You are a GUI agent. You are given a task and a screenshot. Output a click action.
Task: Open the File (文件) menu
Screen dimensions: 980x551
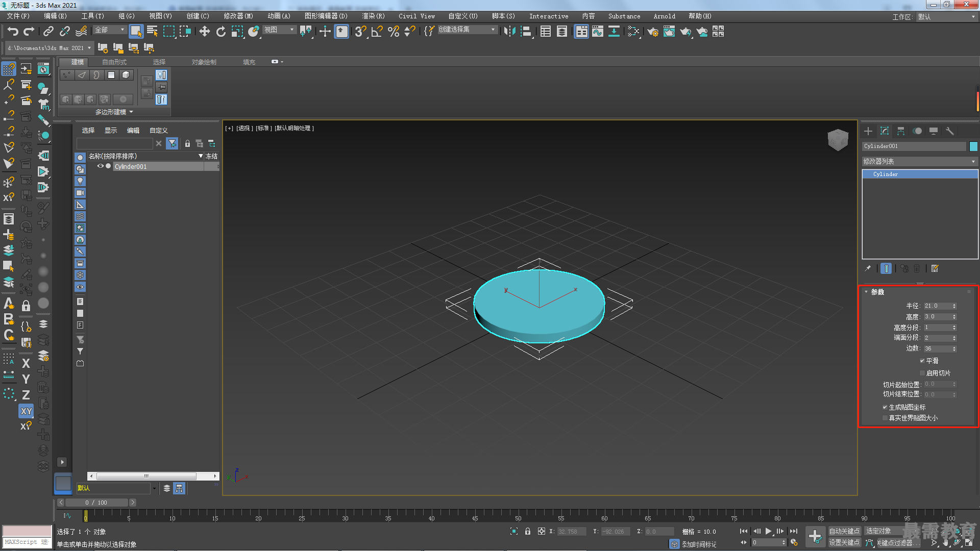pyautogui.click(x=18, y=16)
